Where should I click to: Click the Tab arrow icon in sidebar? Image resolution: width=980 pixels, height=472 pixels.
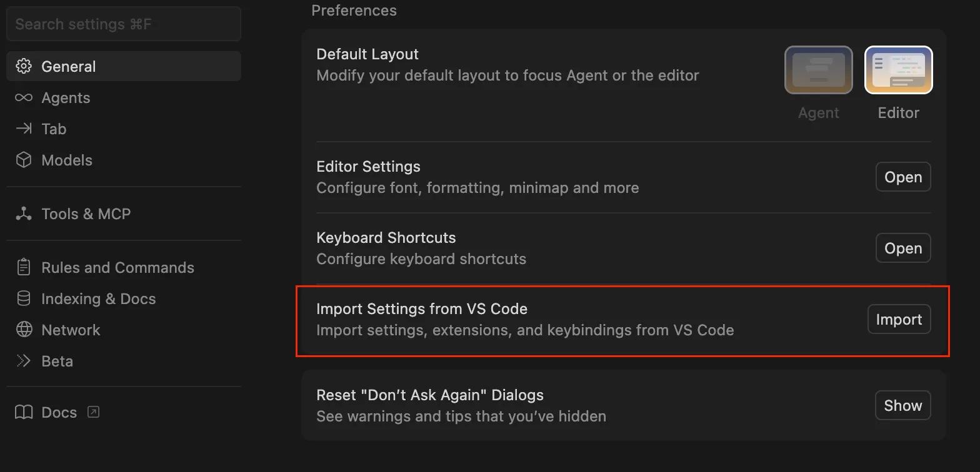point(24,129)
